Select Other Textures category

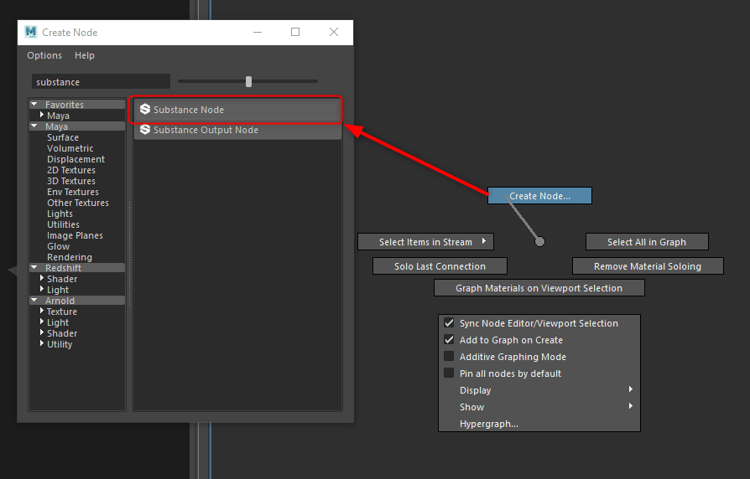pos(77,202)
